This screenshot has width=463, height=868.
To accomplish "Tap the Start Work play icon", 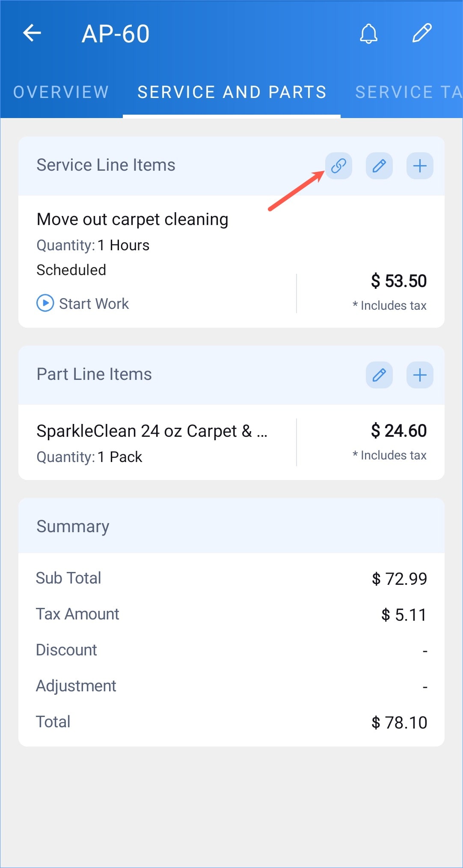I will [45, 303].
